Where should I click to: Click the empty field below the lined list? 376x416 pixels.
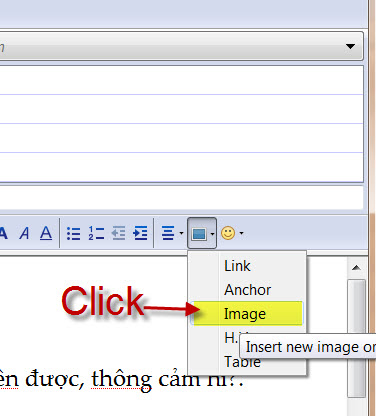[182, 197]
